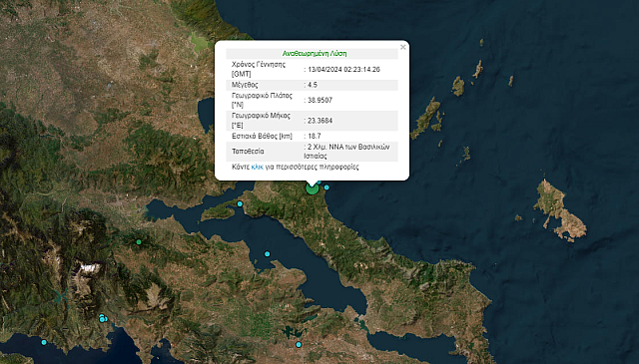
Task: Follow the 'κλικ' link for more information
Action: (258, 167)
